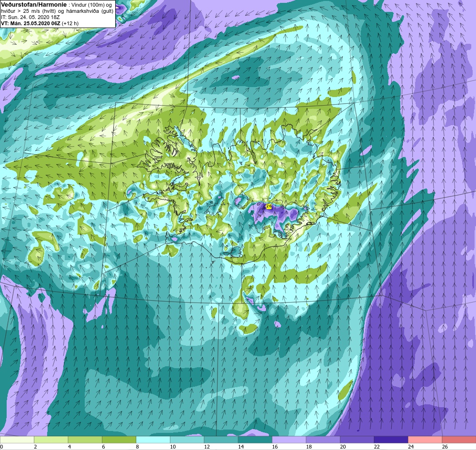Select the light green 2–4 legend swatch
The height and width of the screenshot is (450, 476).
pos(51,440)
